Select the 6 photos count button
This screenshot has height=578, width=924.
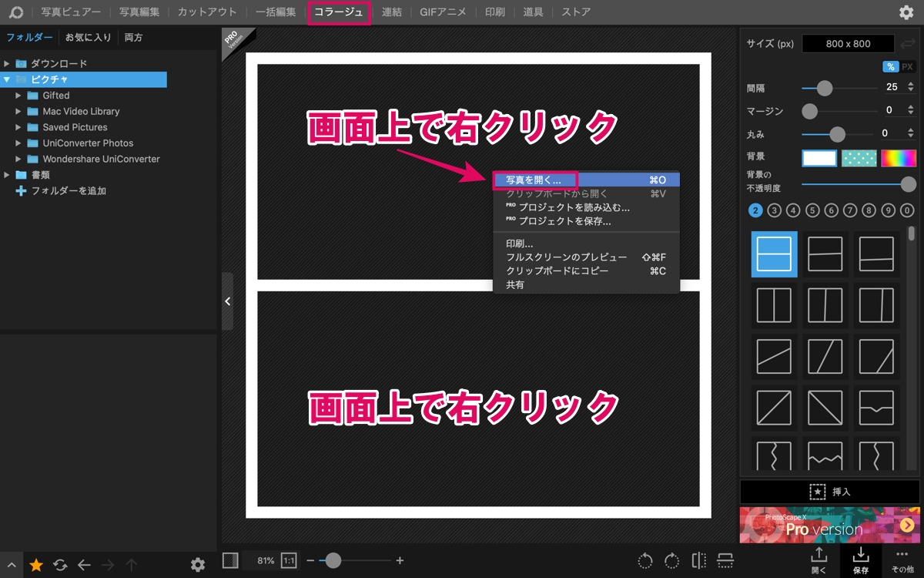[x=832, y=210]
